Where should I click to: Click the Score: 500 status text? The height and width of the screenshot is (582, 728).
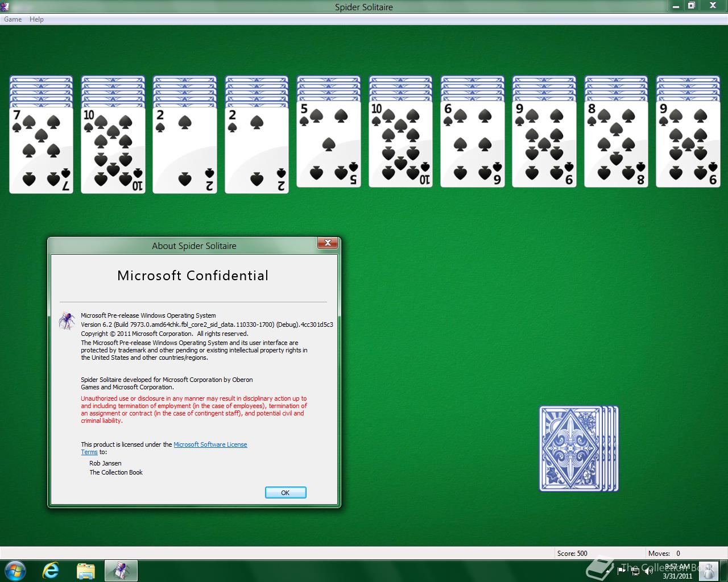click(572, 553)
